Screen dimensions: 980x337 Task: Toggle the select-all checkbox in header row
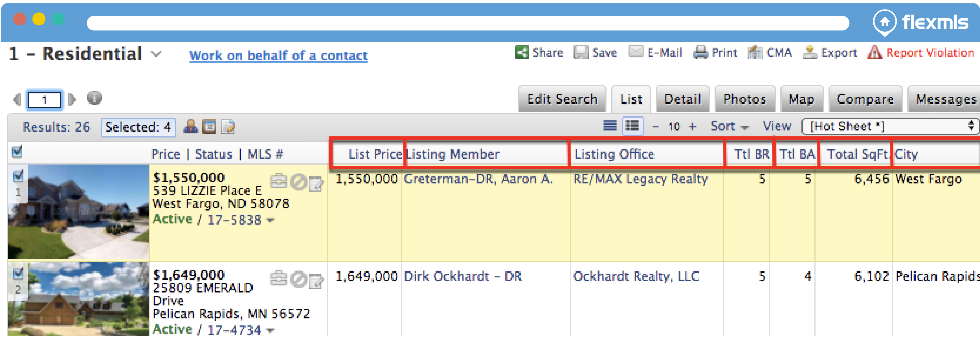17,152
